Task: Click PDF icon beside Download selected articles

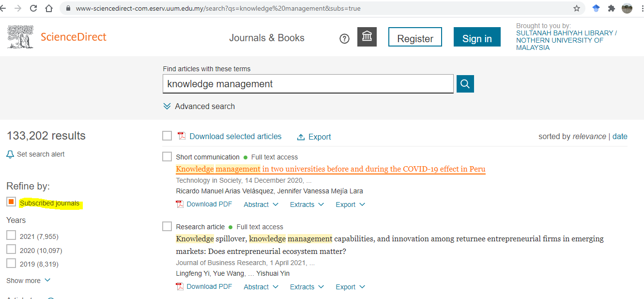Action: point(182,136)
